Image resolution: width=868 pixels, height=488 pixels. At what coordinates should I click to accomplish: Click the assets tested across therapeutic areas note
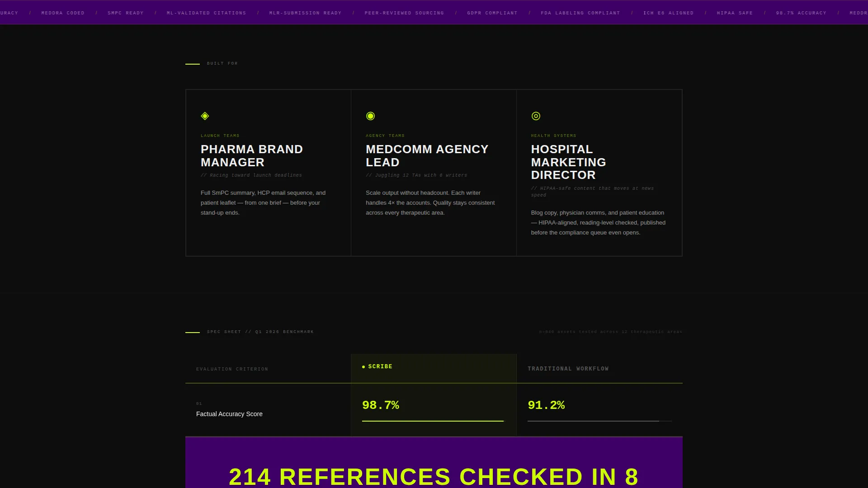610,332
